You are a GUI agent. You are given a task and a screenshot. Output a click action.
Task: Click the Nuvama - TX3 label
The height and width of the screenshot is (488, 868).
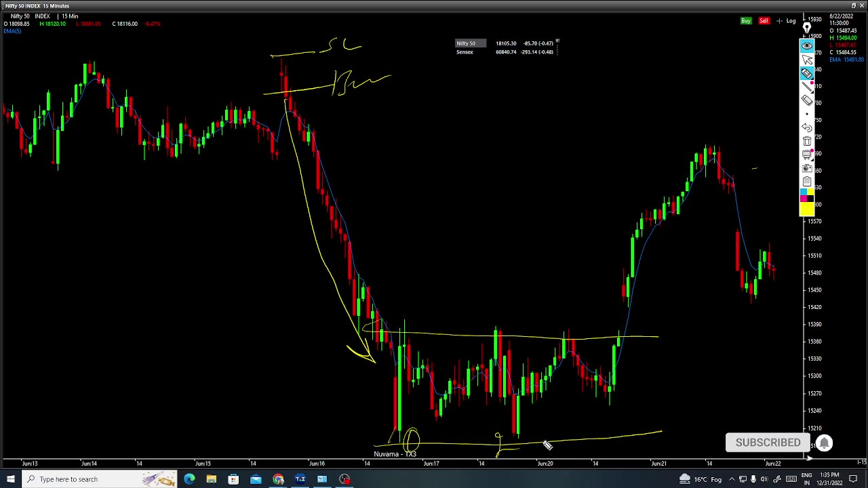(x=395, y=454)
